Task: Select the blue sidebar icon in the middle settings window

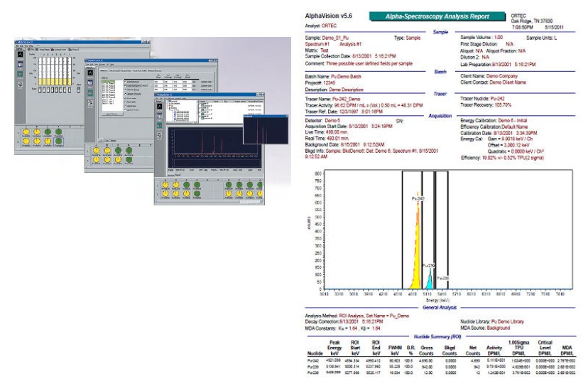Action: pyautogui.click(x=90, y=83)
